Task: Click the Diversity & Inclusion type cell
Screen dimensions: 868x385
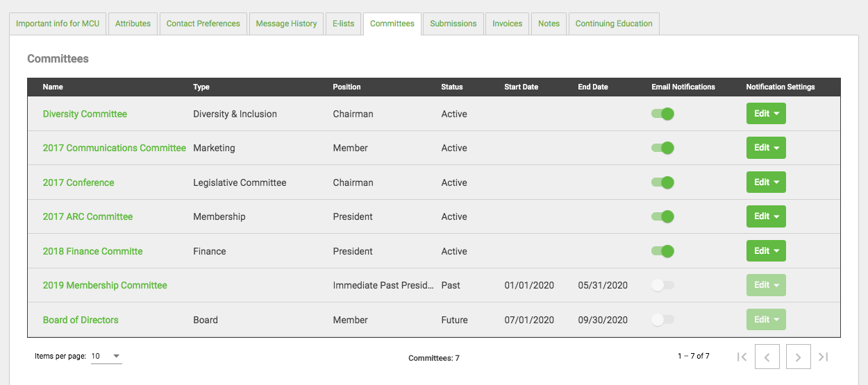Action: [x=235, y=114]
